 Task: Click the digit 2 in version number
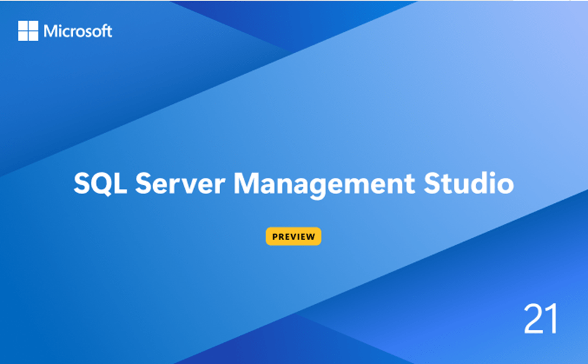click(x=533, y=319)
